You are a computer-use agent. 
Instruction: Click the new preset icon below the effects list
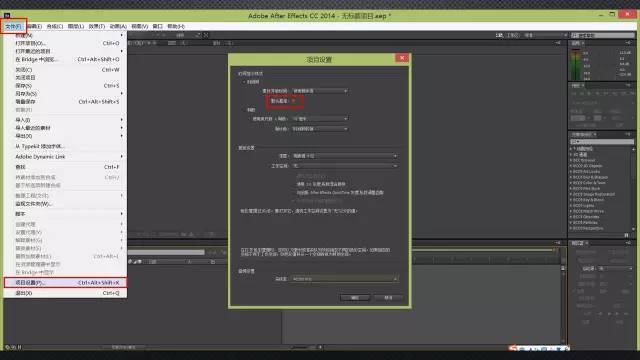626,235
